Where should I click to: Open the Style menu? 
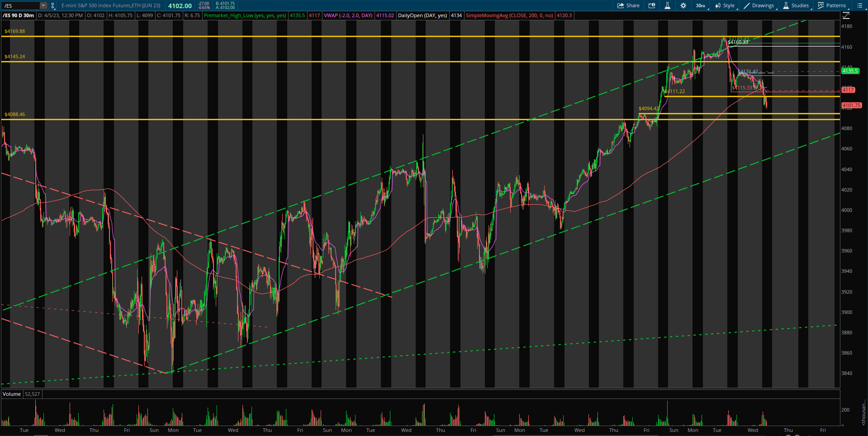click(725, 5)
